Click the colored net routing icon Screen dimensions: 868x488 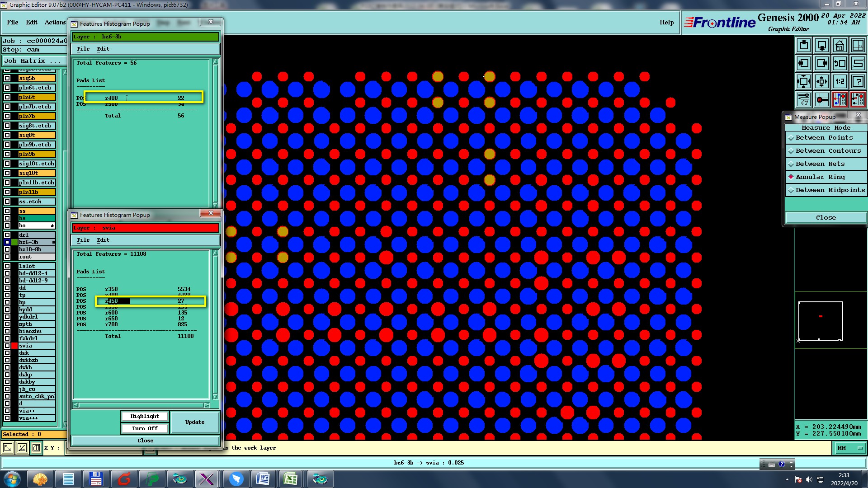[x=840, y=99]
